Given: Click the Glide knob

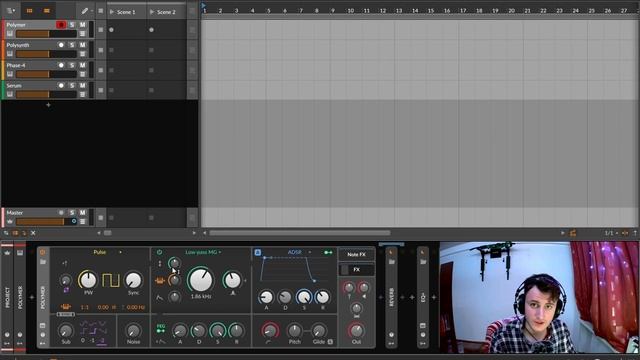Looking at the screenshot, I should tap(319, 331).
